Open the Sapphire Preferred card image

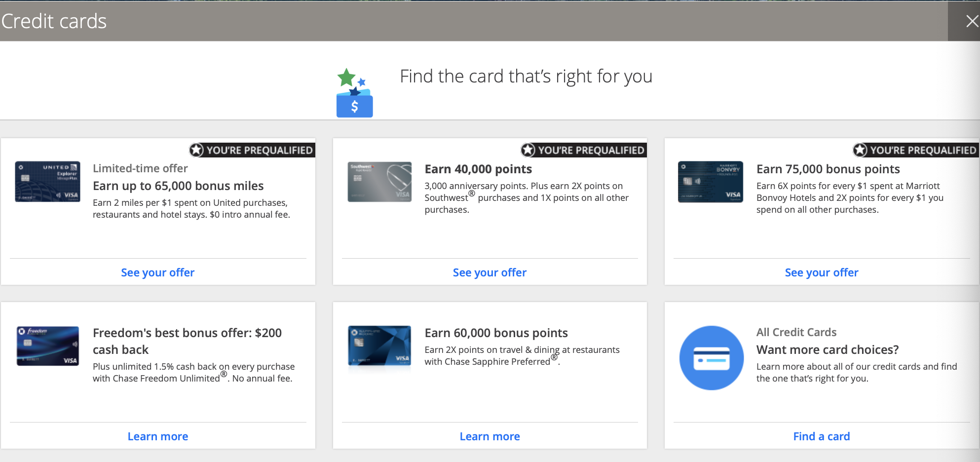click(379, 346)
